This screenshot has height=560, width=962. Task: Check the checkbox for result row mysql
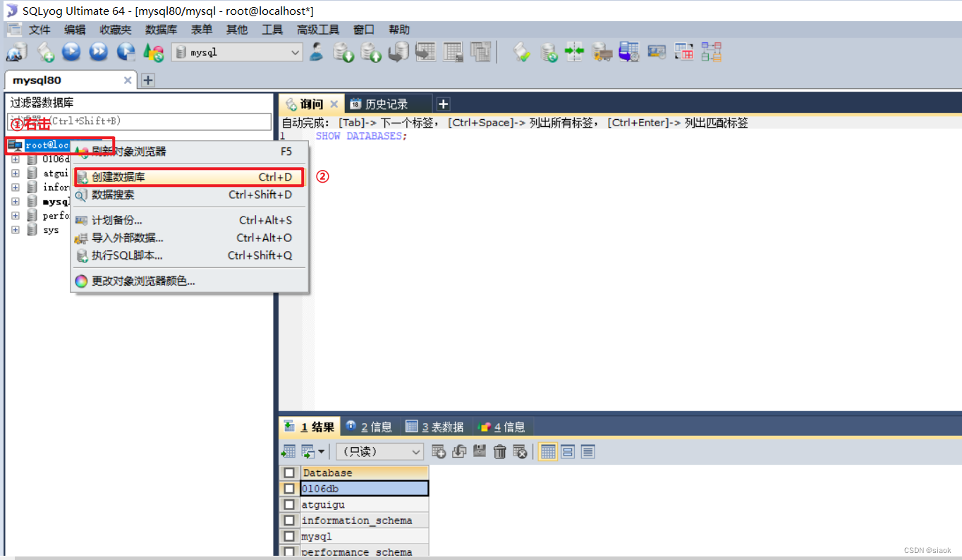pyautogui.click(x=289, y=536)
